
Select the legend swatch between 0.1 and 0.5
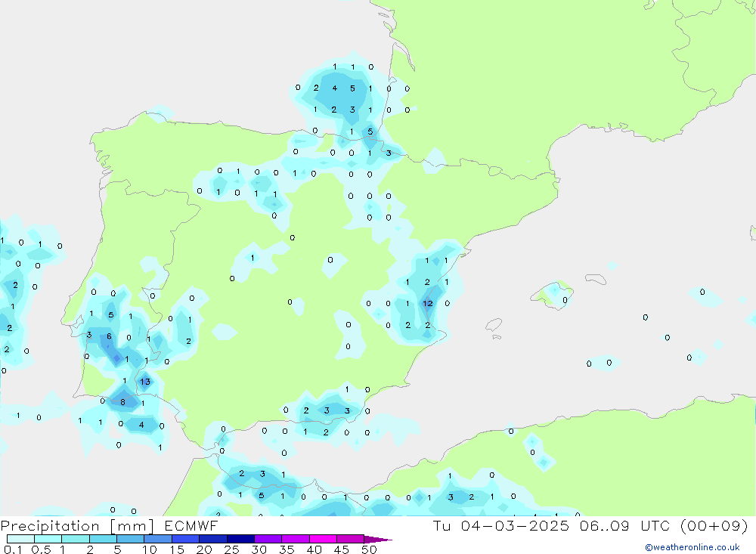click(20, 539)
